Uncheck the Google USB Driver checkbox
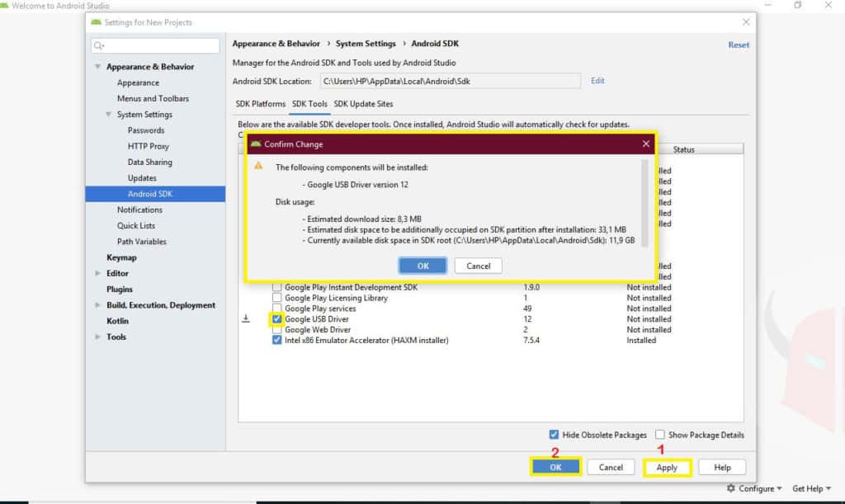845x504 pixels. [x=277, y=318]
